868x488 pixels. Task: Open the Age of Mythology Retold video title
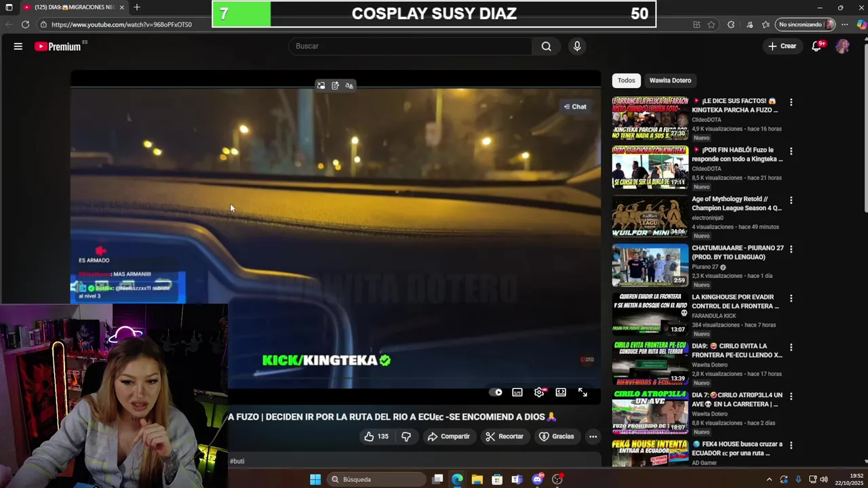(736, 203)
